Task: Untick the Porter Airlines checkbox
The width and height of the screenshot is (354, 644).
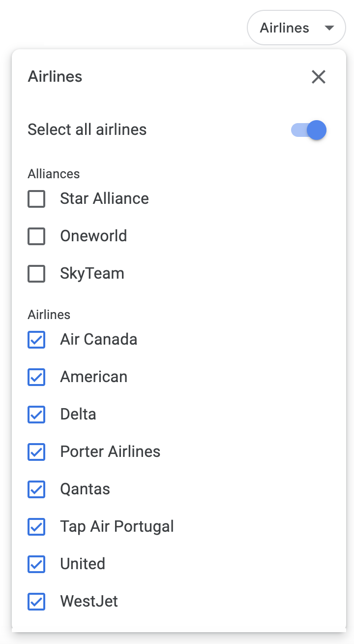Action: click(x=36, y=452)
